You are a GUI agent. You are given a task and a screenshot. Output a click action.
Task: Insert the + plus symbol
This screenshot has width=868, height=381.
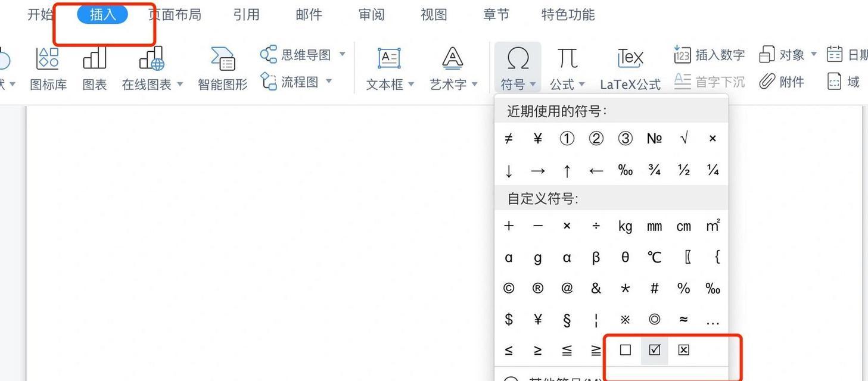click(509, 226)
